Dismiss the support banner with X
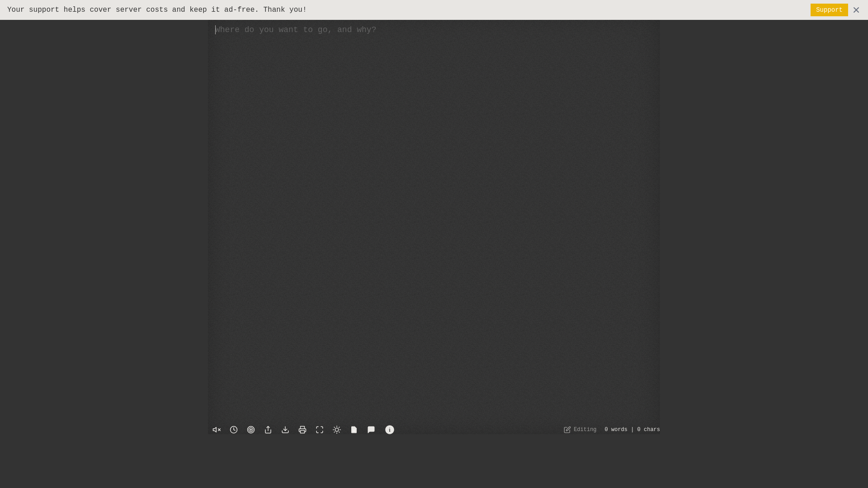This screenshot has width=868, height=488. (x=856, y=10)
